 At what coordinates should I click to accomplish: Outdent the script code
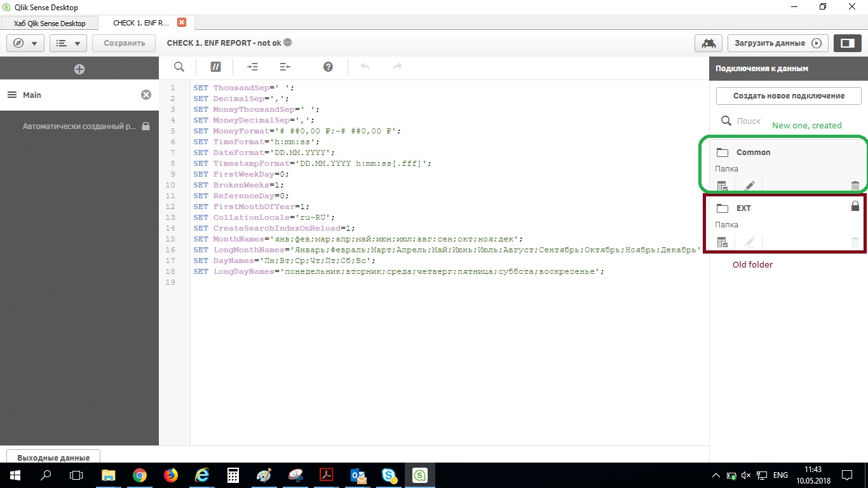coord(285,67)
